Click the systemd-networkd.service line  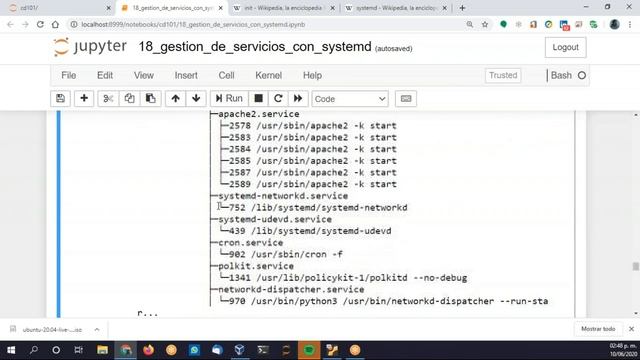point(283,196)
